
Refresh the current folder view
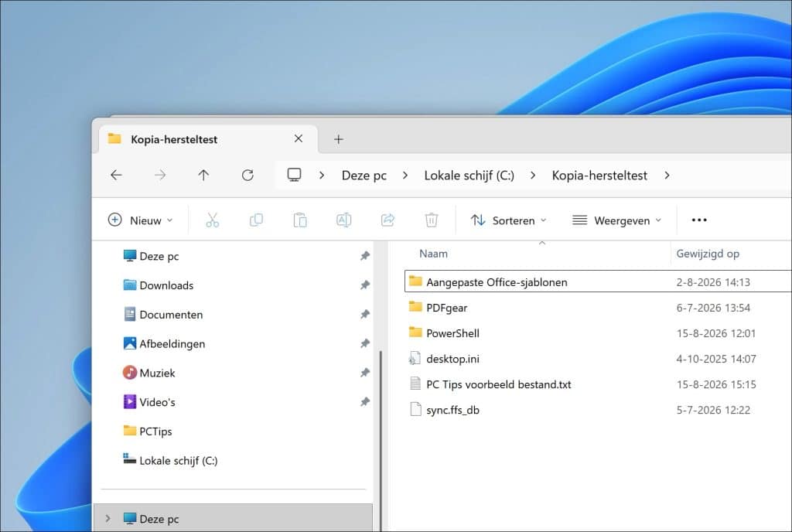click(247, 176)
